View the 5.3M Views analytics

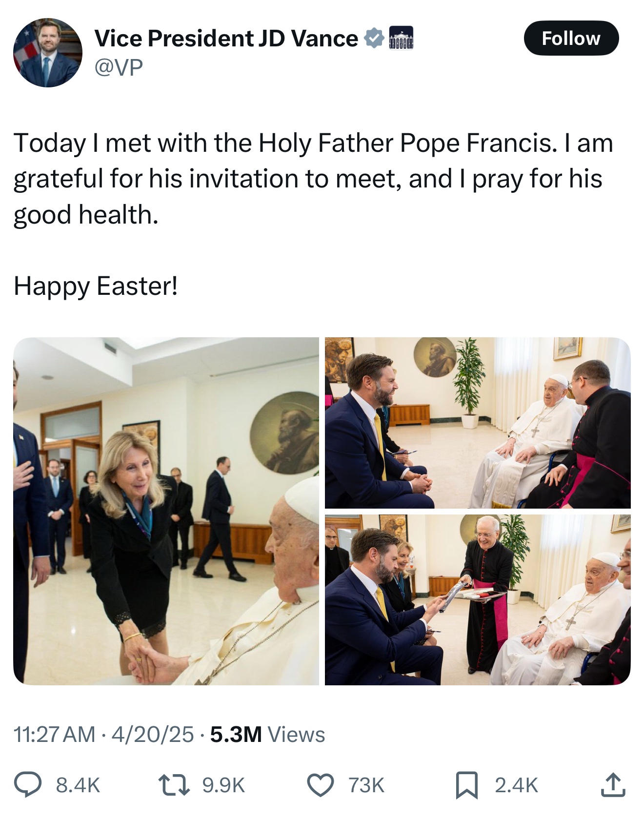[x=267, y=734]
